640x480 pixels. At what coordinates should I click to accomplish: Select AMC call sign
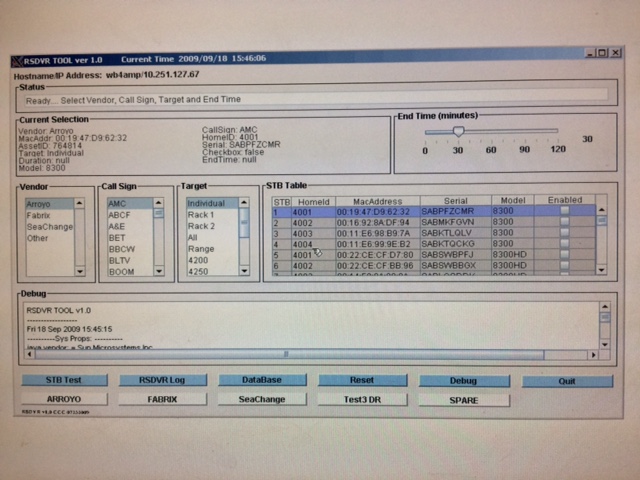(x=130, y=203)
